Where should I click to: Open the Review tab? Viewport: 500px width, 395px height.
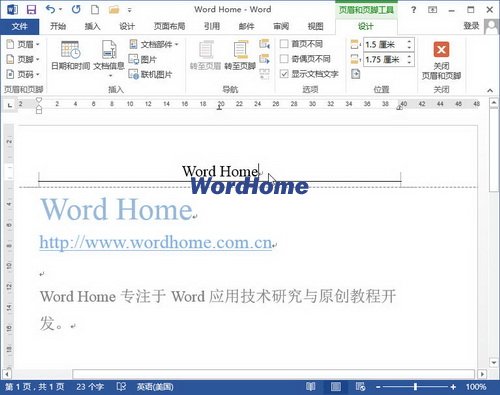(281, 26)
